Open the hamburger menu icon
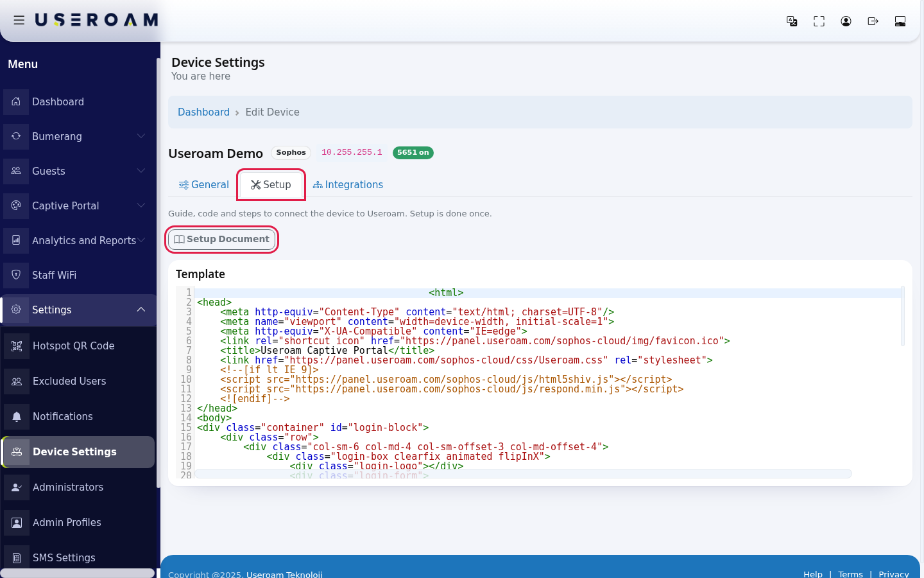The width and height of the screenshot is (924, 578). 19,21
